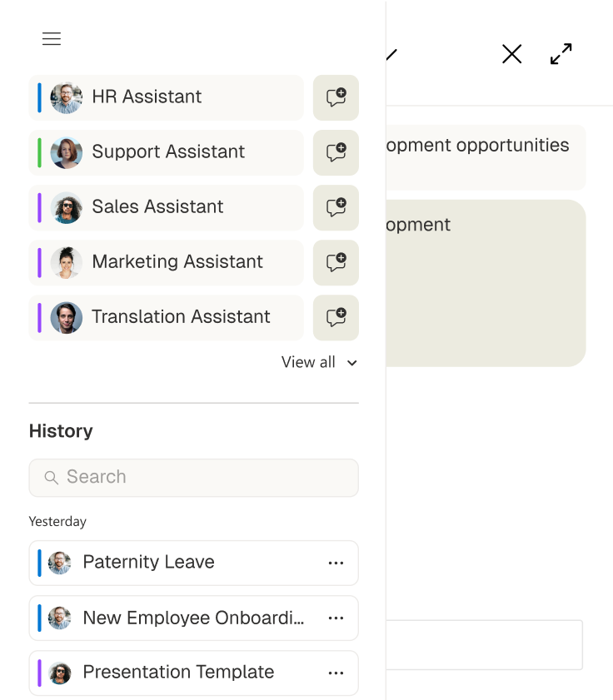Start new chat with Support Assistant
The width and height of the screenshot is (613, 700).
[x=336, y=152]
